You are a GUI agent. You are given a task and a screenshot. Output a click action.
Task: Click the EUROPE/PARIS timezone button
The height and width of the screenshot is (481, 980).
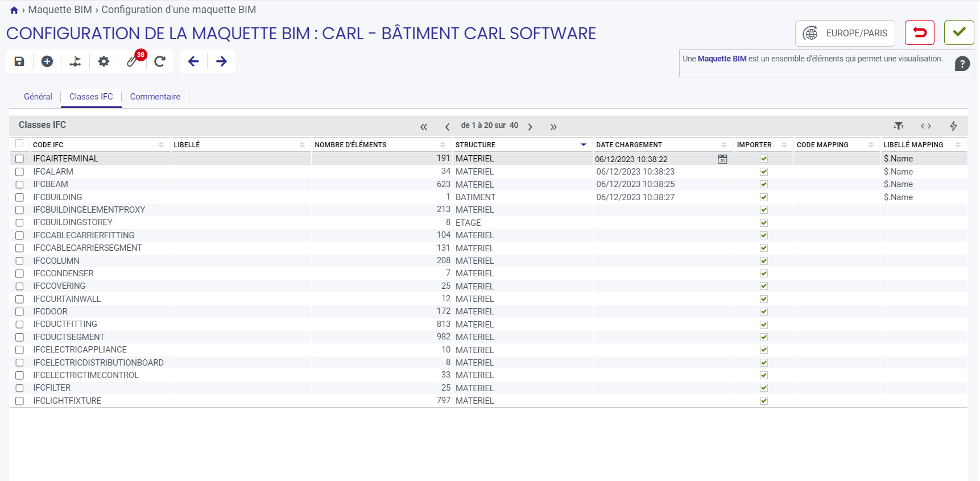[x=845, y=33]
